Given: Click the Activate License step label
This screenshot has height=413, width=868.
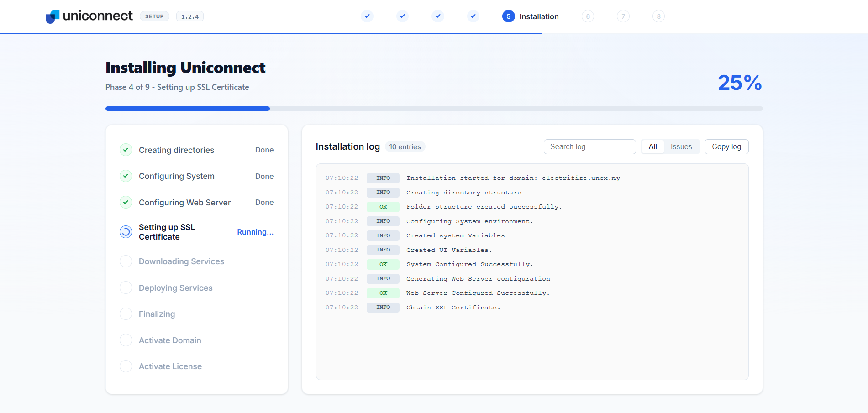Looking at the screenshot, I should point(170,366).
